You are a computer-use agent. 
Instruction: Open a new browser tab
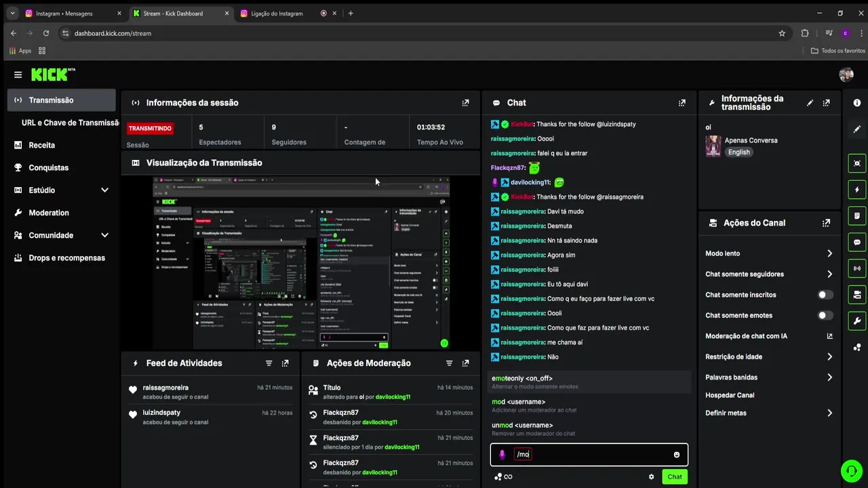351,14
